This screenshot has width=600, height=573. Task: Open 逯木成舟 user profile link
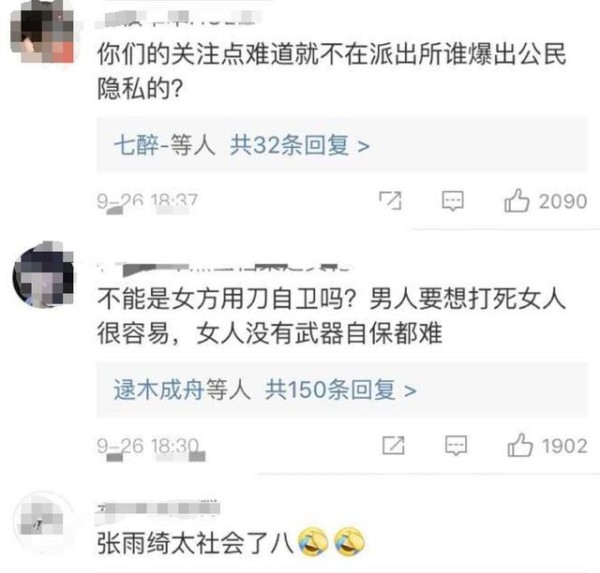tap(158, 390)
